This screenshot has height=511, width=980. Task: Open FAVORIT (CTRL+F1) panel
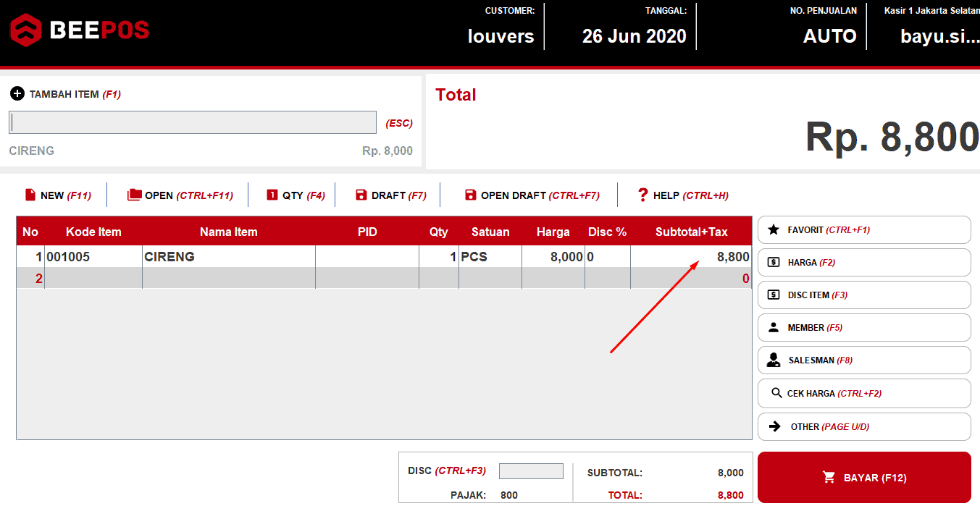click(864, 229)
